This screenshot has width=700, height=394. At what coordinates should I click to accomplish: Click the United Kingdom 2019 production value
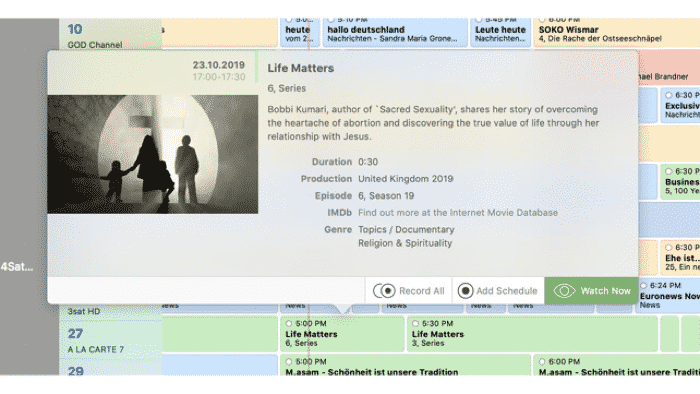point(405,179)
